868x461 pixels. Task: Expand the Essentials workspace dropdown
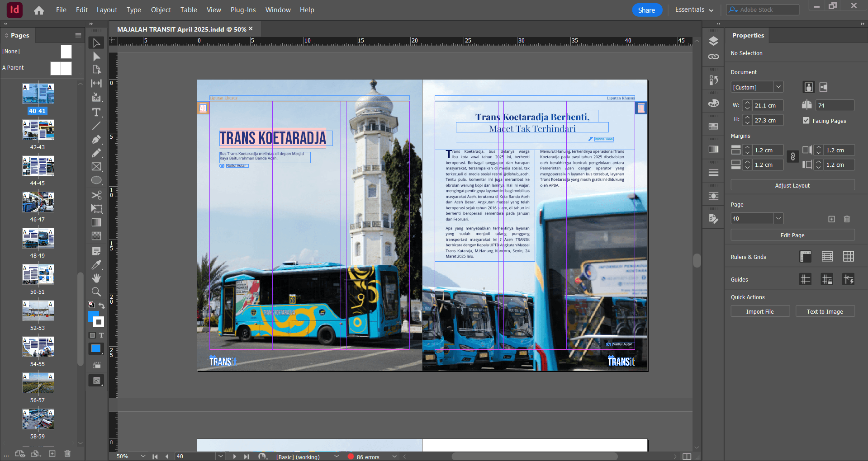[x=694, y=10]
